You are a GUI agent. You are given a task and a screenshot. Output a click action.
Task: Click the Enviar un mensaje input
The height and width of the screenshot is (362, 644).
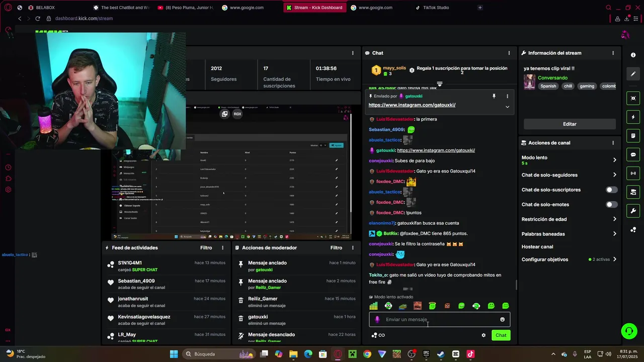pos(439,319)
